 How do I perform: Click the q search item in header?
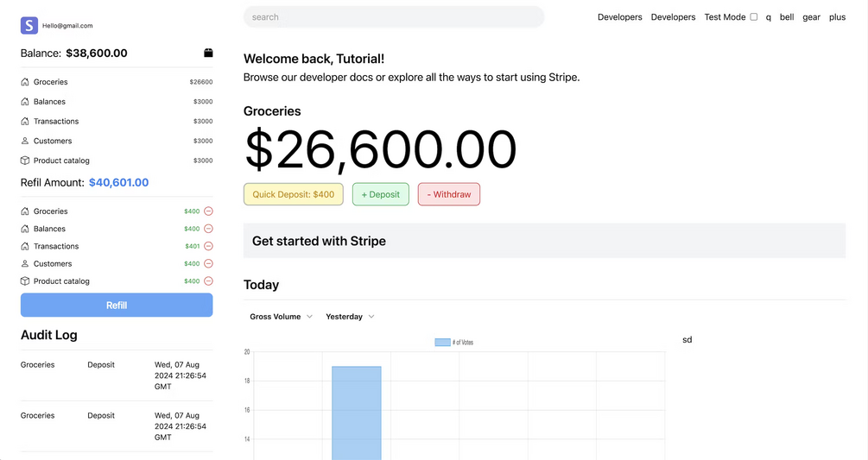coord(769,17)
